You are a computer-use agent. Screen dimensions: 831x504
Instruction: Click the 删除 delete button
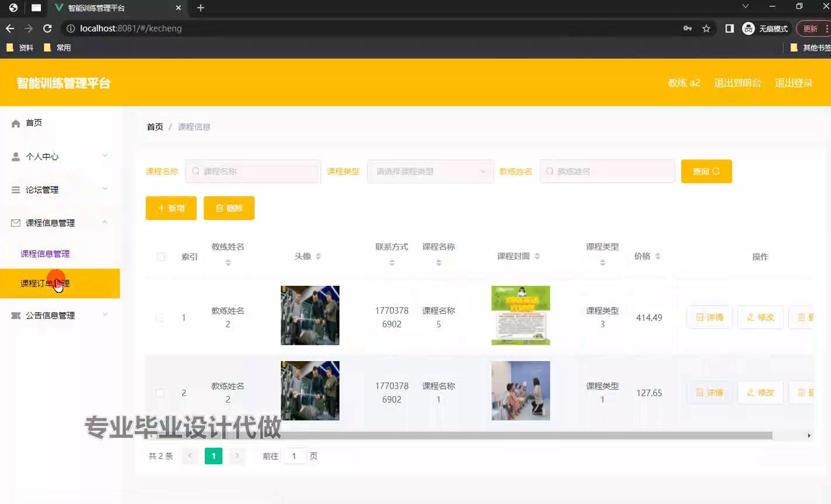pyautogui.click(x=229, y=208)
